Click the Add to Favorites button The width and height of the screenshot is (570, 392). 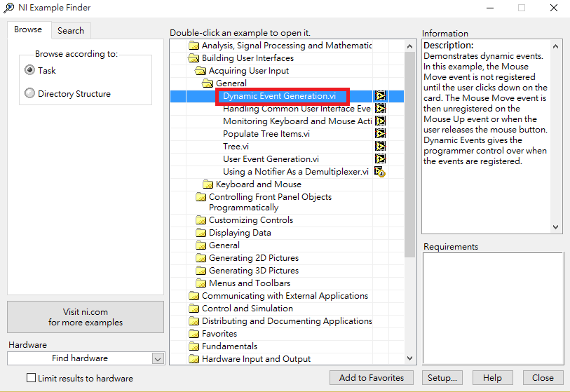point(372,378)
